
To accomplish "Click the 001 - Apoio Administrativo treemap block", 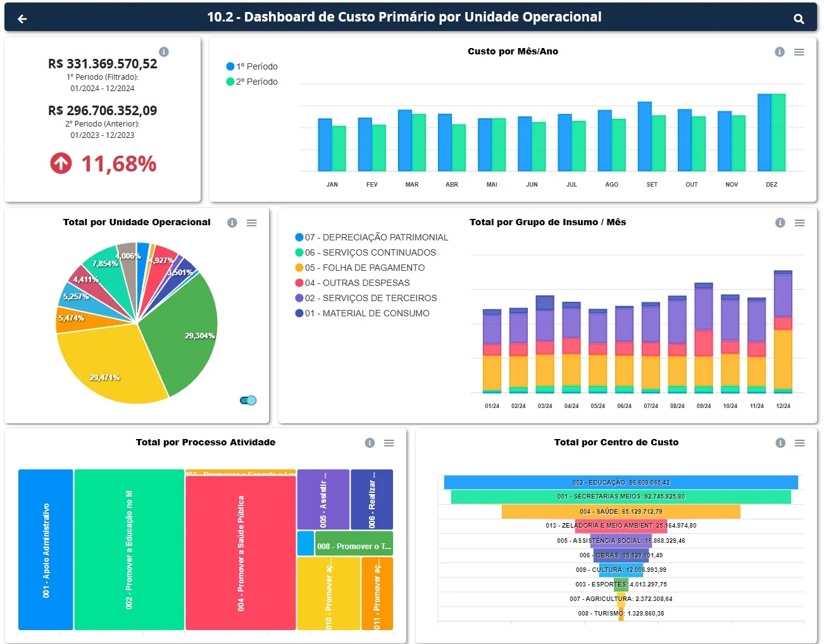I will coord(46,550).
